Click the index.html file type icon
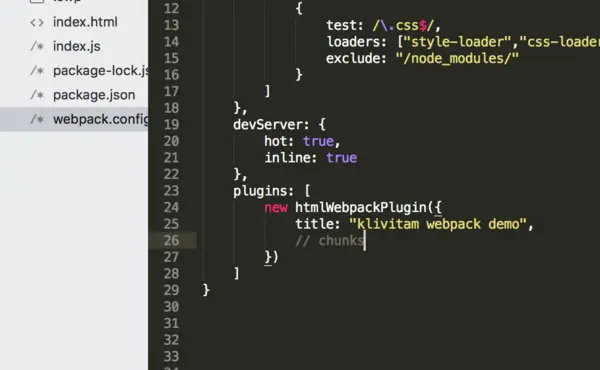Viewport: 600px width, 370px height. pyautogui.click(x=37, y=23)
